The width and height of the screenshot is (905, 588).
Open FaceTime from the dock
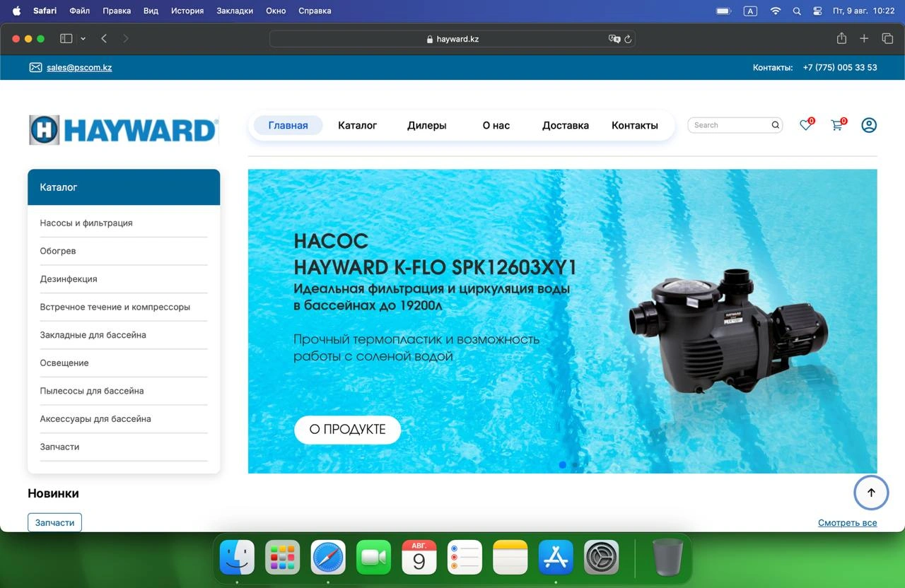pyautogui.click(x=373, y=558)
